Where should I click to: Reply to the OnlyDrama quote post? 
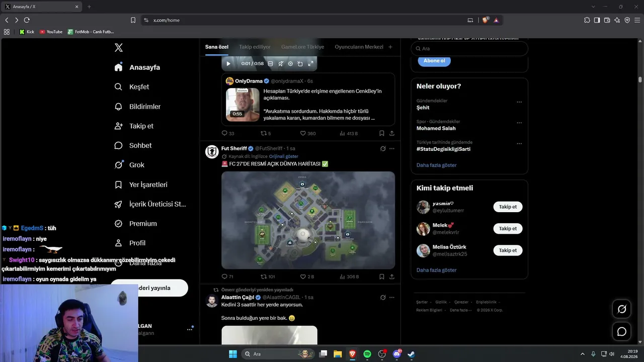pyautogui.click(x=228, y=133)
